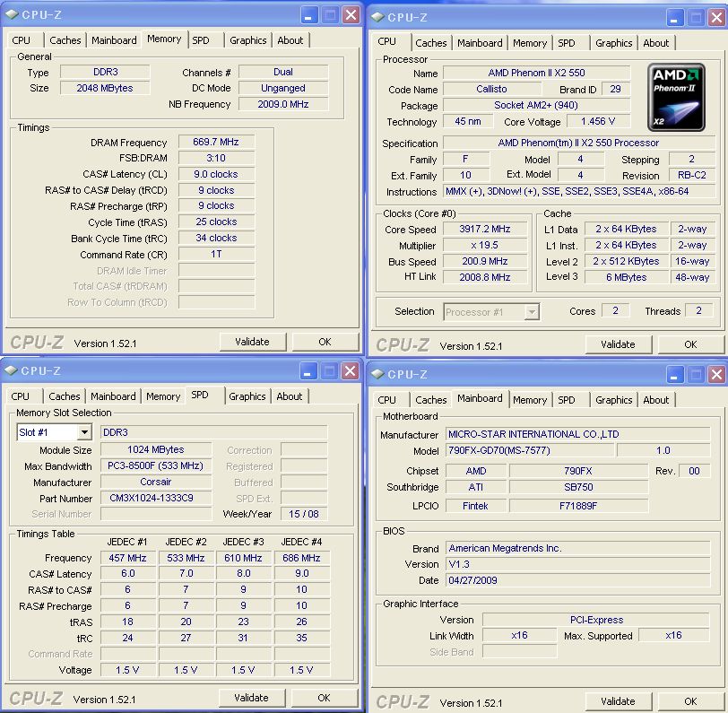Click the memory manufacturer Corsair field
728x713 pixels.
155,483
